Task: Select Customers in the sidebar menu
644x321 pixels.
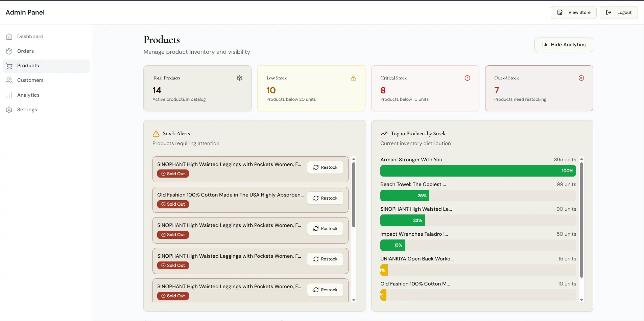Action: click(x=30, y=80)
